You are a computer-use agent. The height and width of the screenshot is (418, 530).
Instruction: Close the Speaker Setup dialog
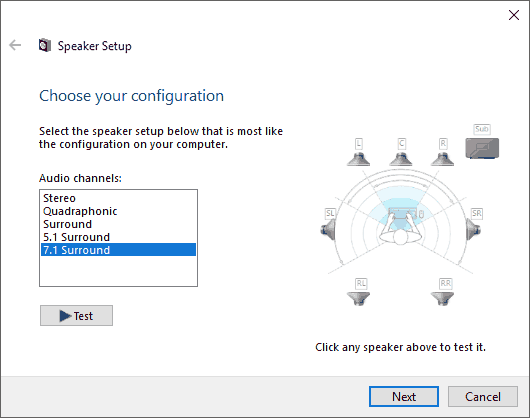(x=514, y=15)
